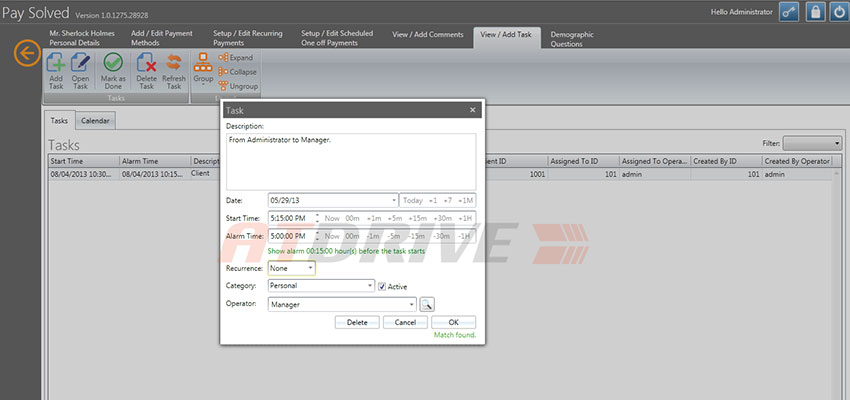Click -1H in the Alarm Time row

coord(463,236)
